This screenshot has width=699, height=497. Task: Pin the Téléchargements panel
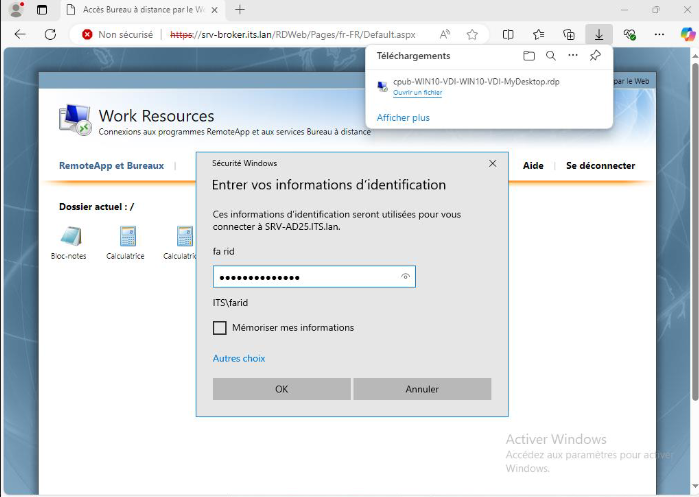coord(595,56)
